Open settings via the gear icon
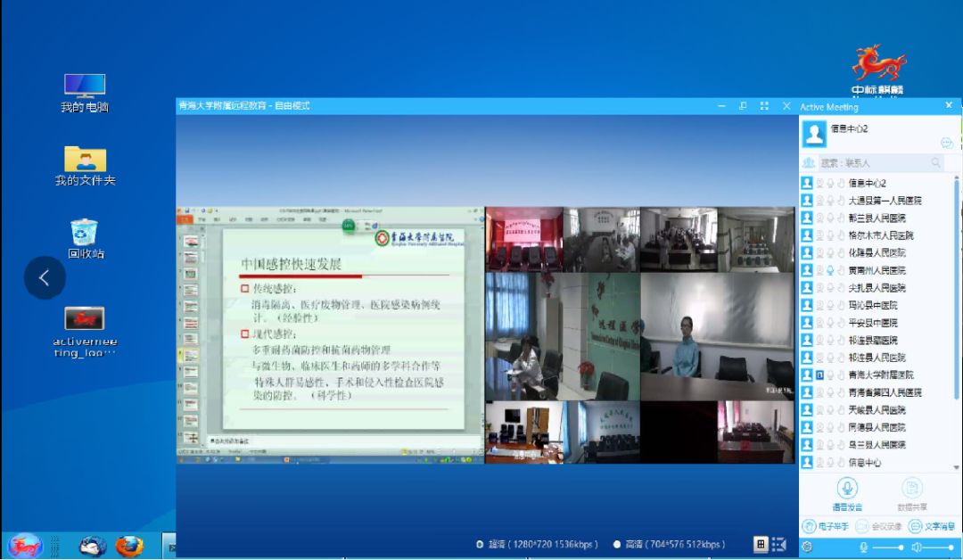This screenshot has height=560, width=963. [x=807, y=548]
